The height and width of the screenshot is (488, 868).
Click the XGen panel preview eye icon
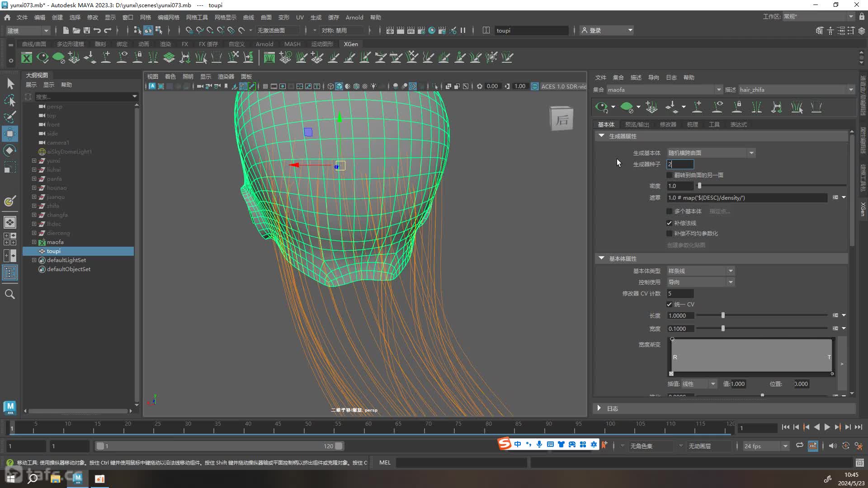pyautogui.click(x=601, y=107)
